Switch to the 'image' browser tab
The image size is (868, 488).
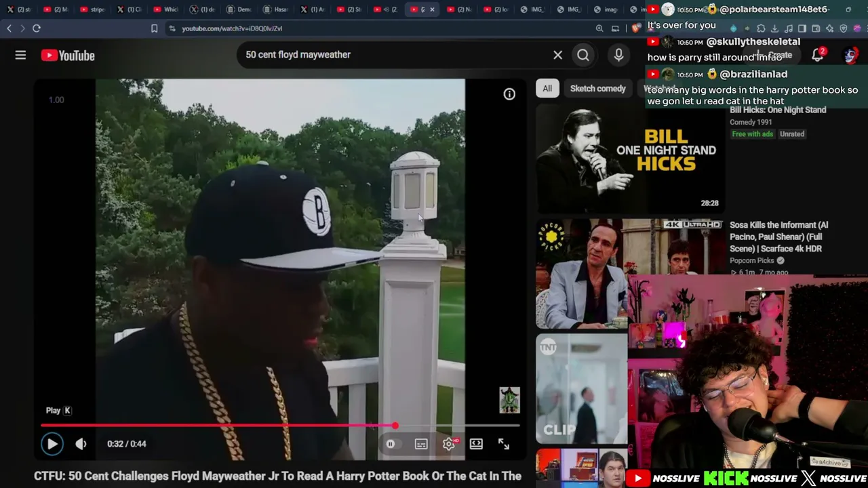[x=606, y=9]
